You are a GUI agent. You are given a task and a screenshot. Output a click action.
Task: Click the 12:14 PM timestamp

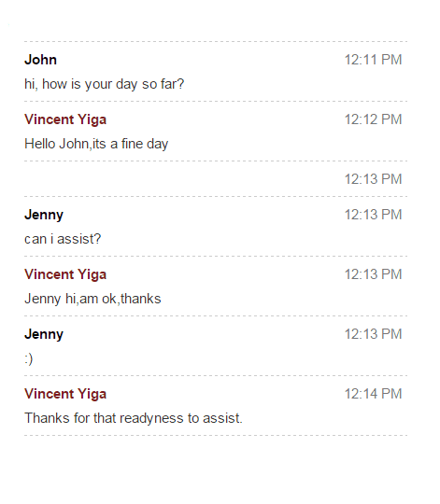[x=373, y=394]
